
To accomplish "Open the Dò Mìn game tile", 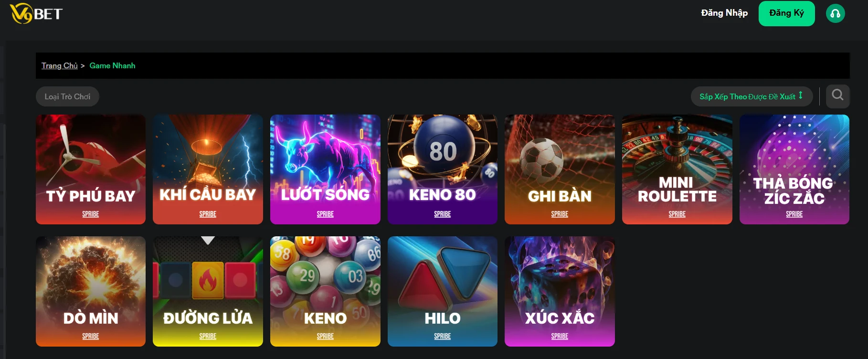I will point(91,291).
